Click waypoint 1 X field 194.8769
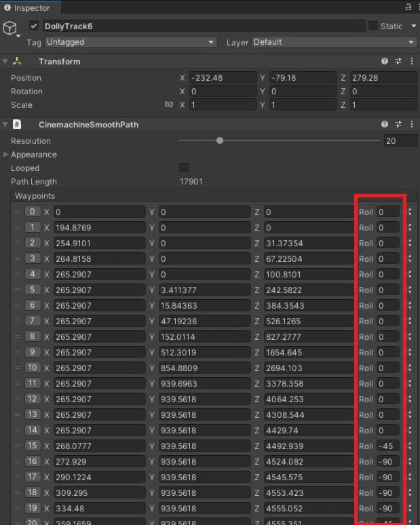Screen dimensions: 420x525 pyautogui.click(x=100, y=228)
